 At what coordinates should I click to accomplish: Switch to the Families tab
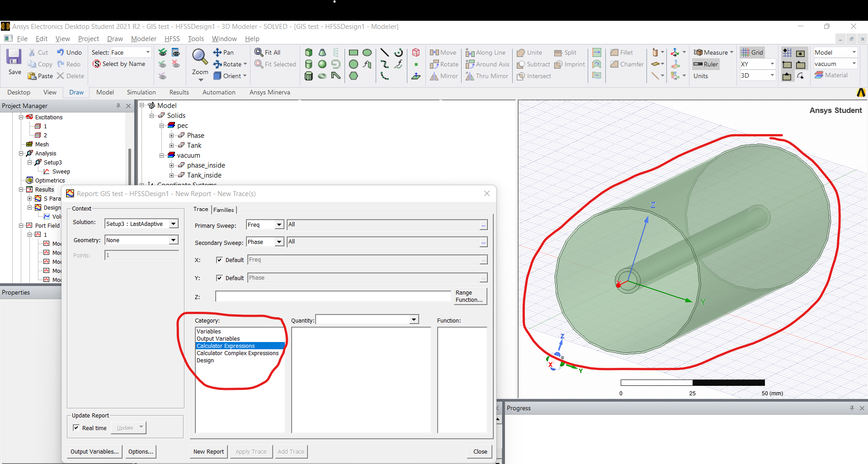click(224, 210)
